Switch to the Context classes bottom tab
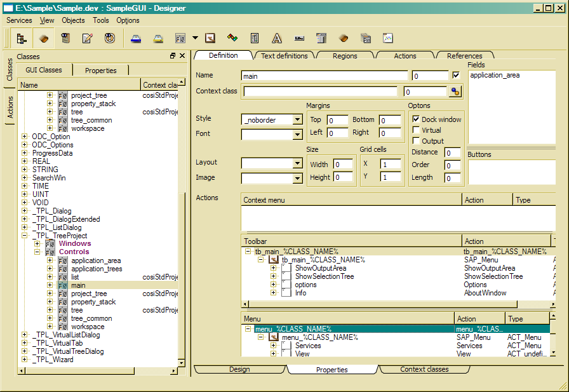The width and height of the screenshot is (569, 392). point(424,369)
